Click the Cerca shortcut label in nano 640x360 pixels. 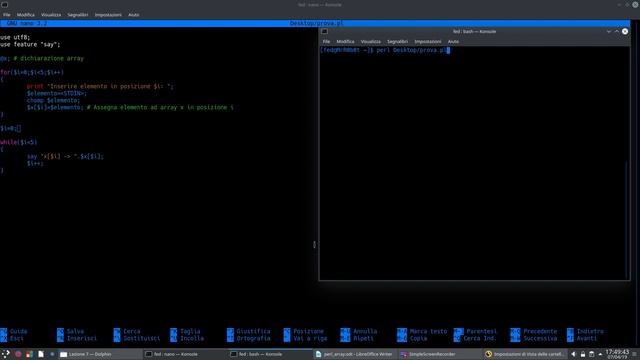(132, 331)
